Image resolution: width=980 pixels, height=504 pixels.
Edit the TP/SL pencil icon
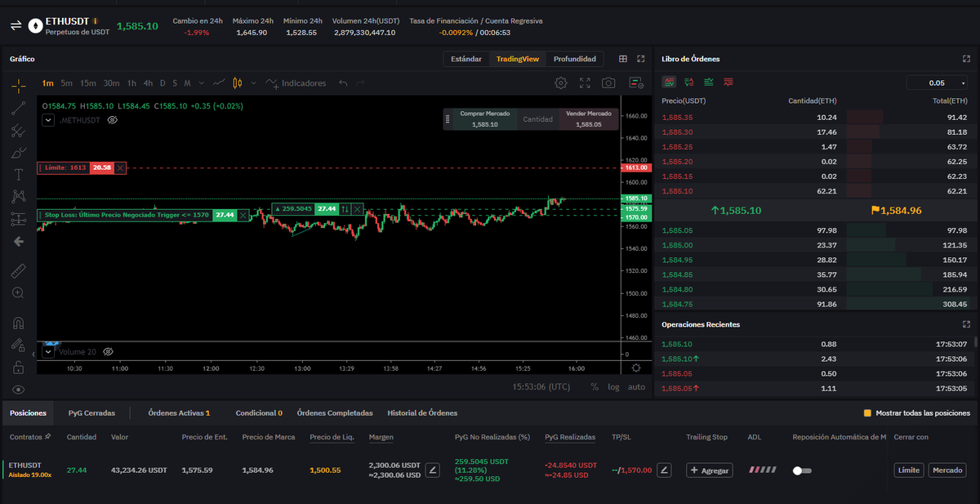(665, 471)
